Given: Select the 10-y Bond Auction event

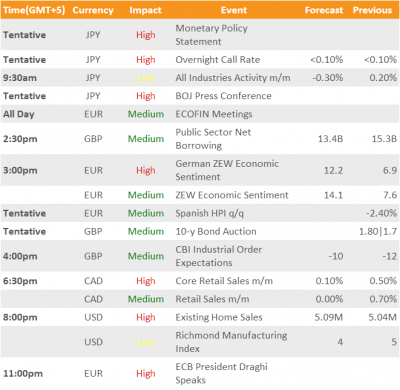Looking at the screenshot, I should pyautogui.click(x=216, y=231).
